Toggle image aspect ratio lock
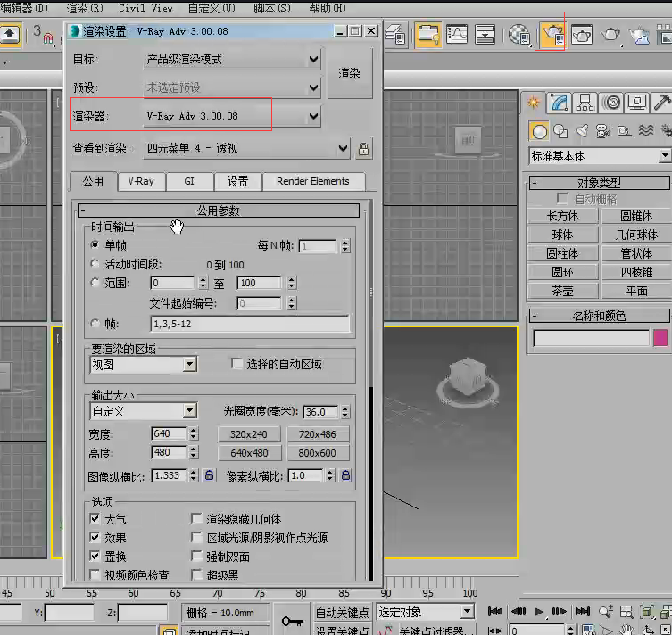 [209, 475]
